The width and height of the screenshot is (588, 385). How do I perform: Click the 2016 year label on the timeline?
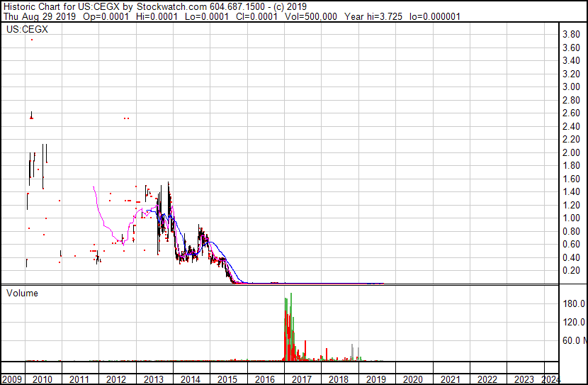265,379
